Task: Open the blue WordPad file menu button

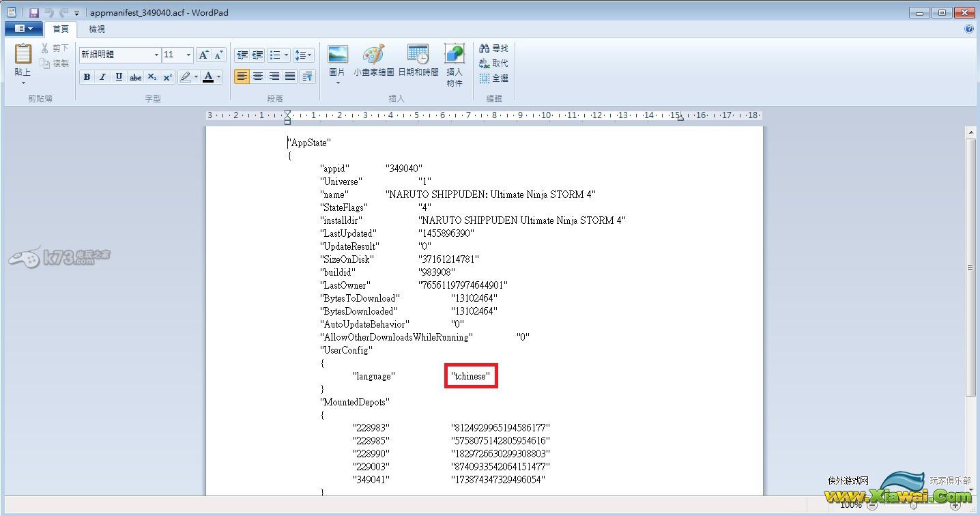Action: pyautogui.click(x=24, y=29)
